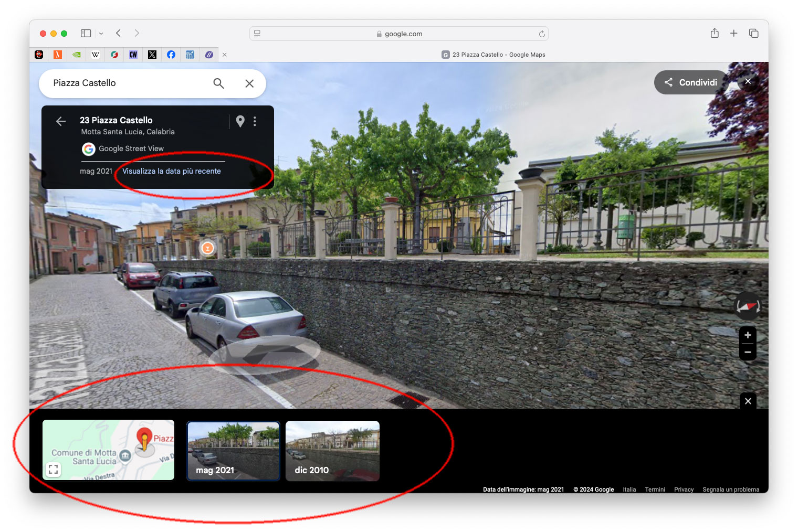Click the location pin icon in address panel

(x=240, y=121)
